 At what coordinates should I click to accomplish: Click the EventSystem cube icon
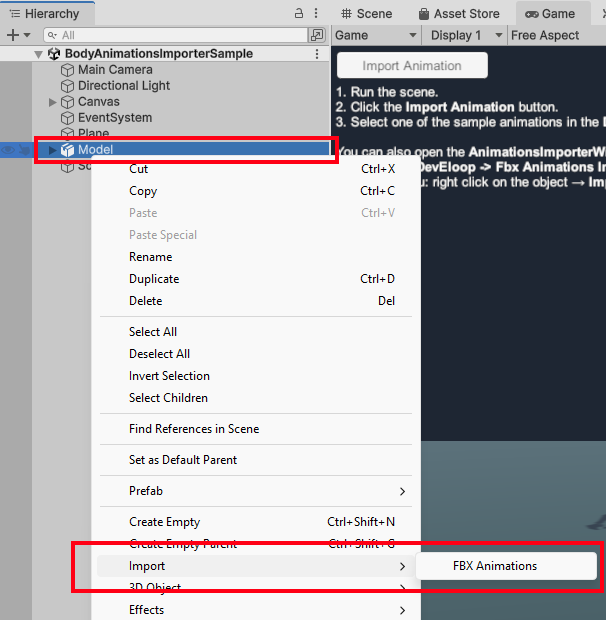(x=67, y=118)
